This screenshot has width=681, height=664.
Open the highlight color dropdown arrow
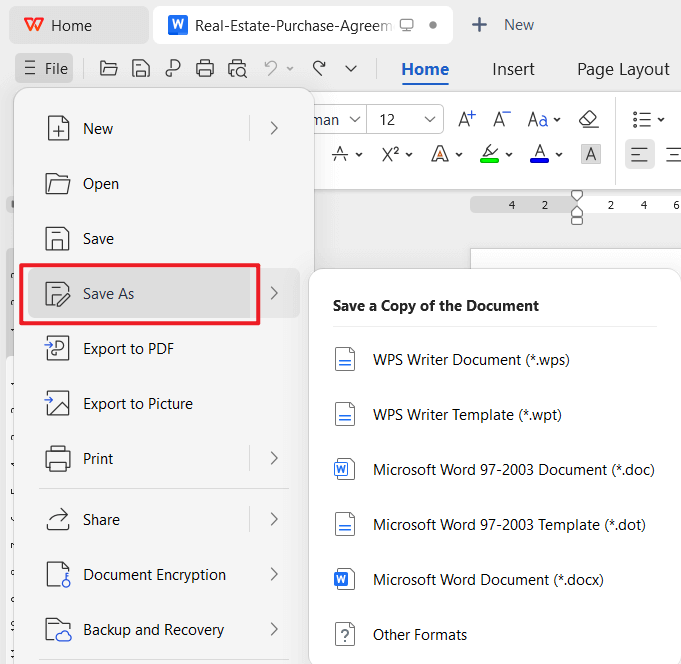[x=509, y=155]
